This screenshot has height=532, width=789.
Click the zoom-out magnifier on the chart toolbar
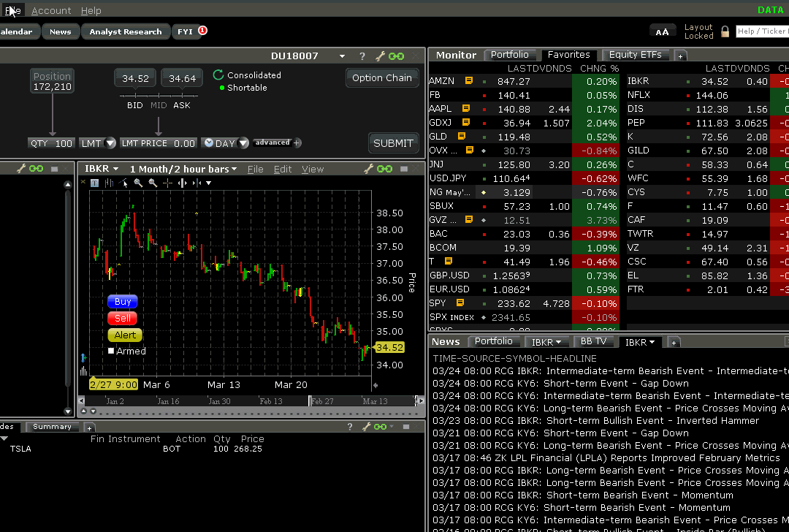[x=152, y=183]
